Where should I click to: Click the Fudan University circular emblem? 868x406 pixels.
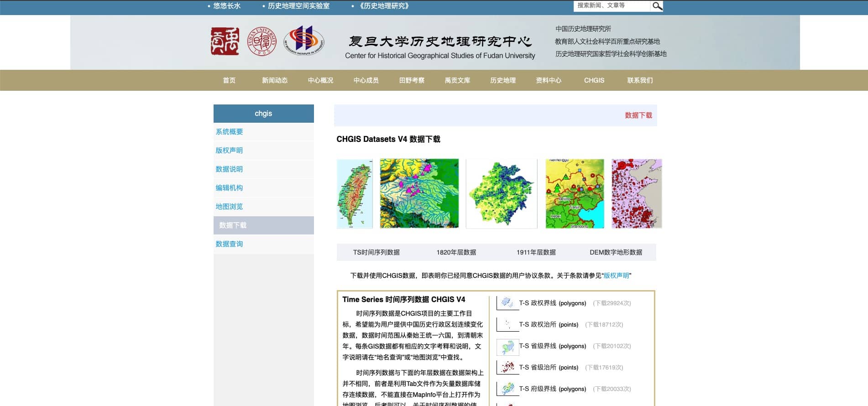(262, 41)
